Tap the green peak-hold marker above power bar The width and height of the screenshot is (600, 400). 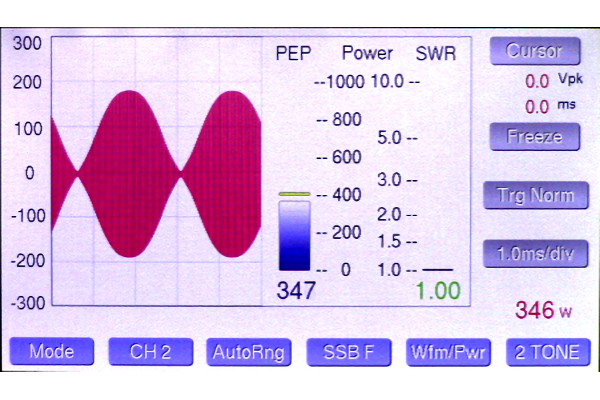click(294, 194)
